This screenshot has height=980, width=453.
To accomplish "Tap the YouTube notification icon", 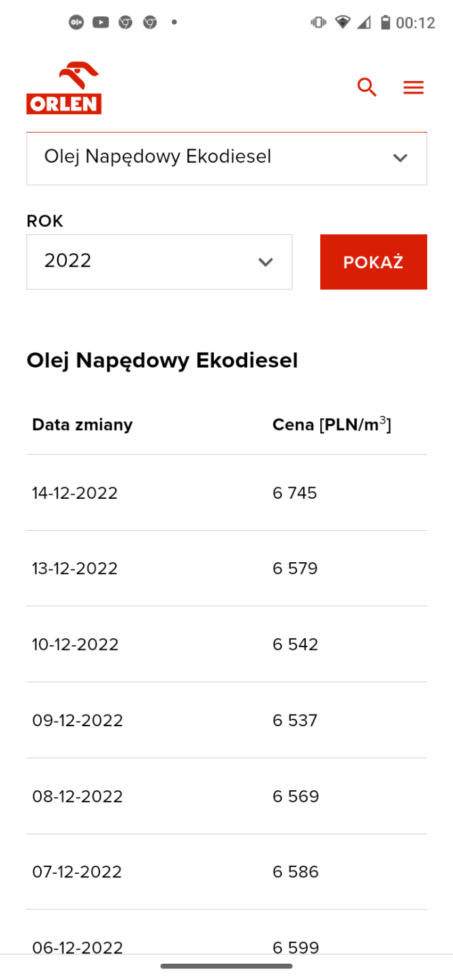I will [x=101, y=22].
